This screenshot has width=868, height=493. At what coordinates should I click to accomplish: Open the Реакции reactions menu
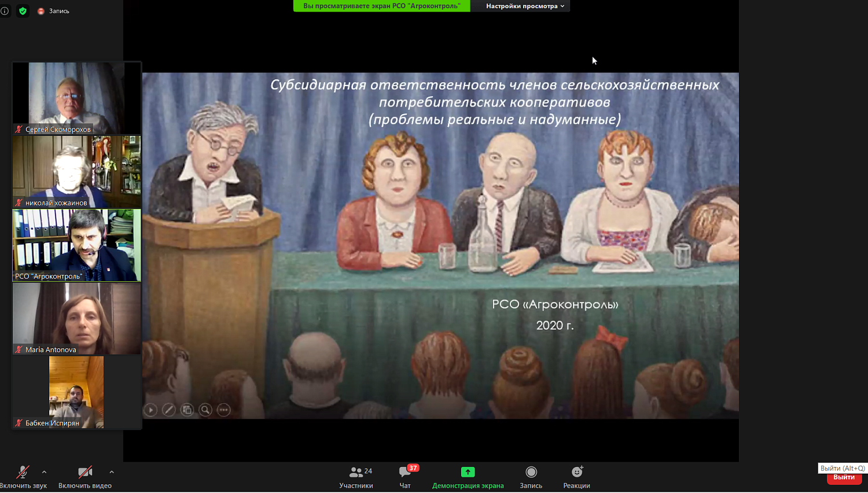click(576, 477)
